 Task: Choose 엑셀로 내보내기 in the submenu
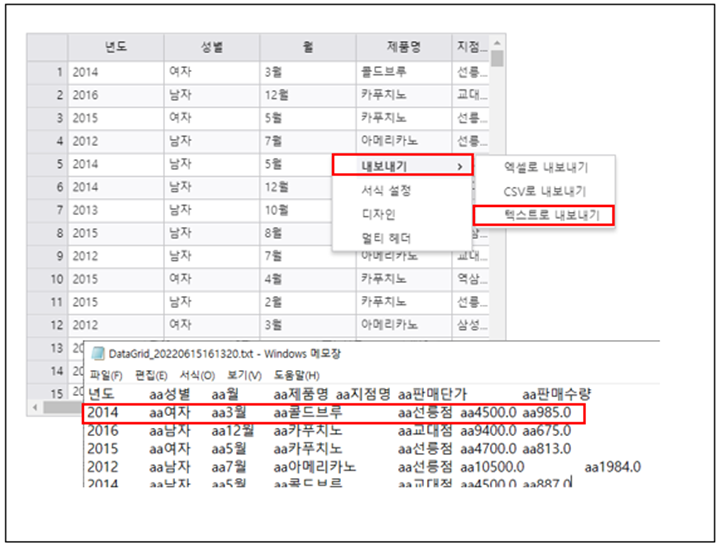[x=545, y=167]
